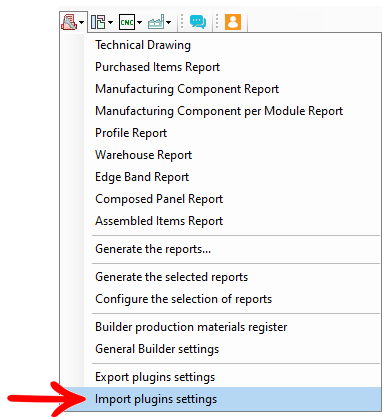
Task: Expand the arrow beside the layout icon
Action: click(110, 23)
